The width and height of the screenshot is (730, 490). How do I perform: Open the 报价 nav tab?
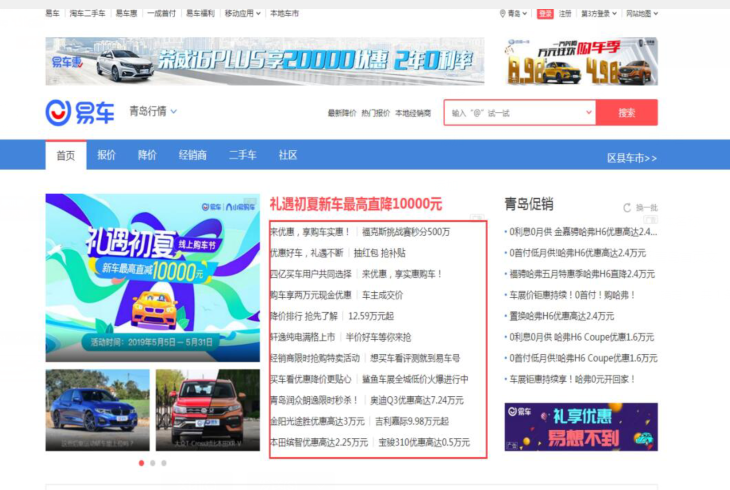pos(106,155)
